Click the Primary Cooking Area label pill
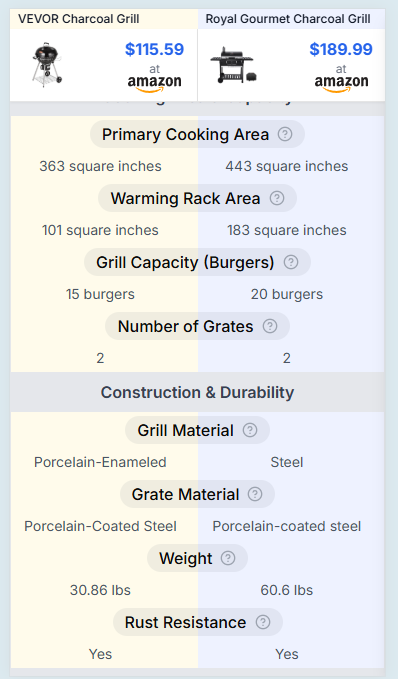 pyautogui.click(x=197, y=134)
